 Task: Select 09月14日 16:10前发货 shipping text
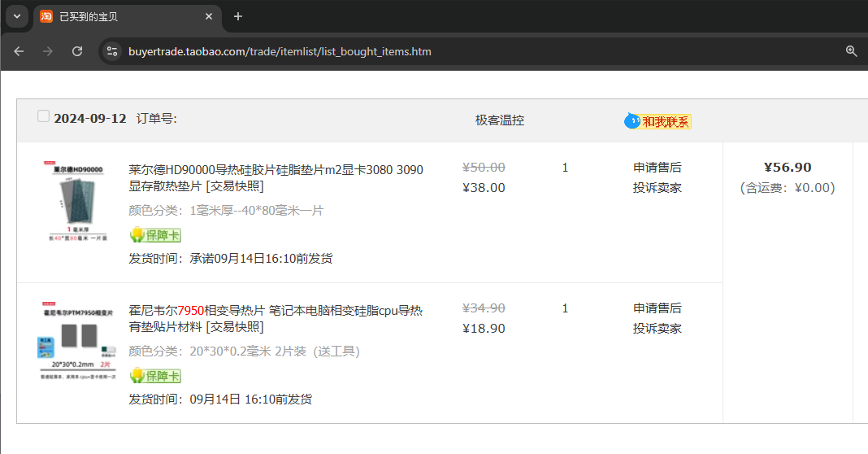click(251, 399)
